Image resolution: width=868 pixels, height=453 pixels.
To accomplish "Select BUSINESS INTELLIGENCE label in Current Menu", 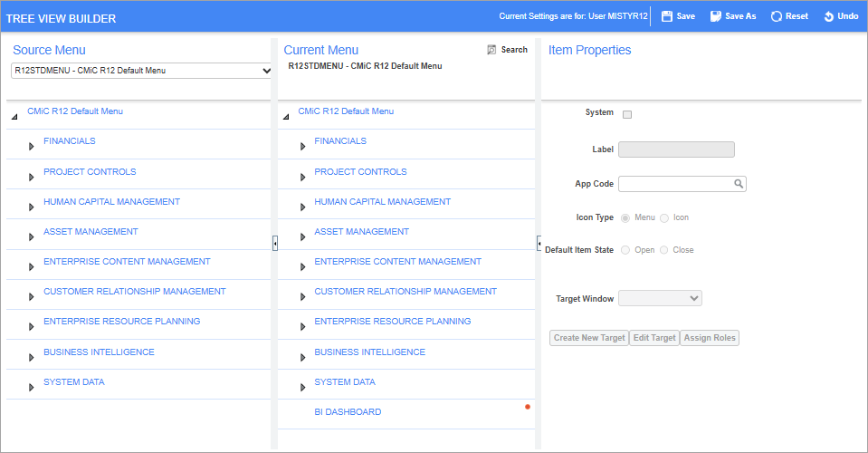I will [370, 352].
